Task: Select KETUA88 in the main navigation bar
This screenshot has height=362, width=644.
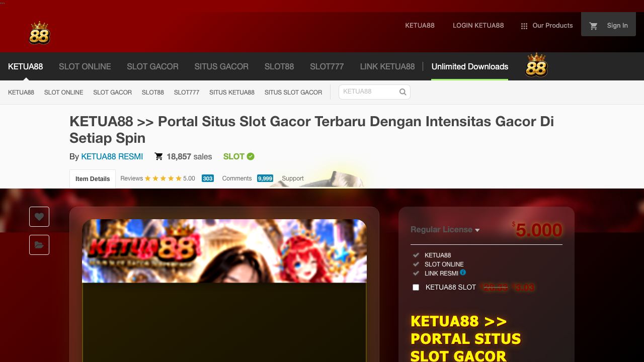Action: click(x=26, y=66)
